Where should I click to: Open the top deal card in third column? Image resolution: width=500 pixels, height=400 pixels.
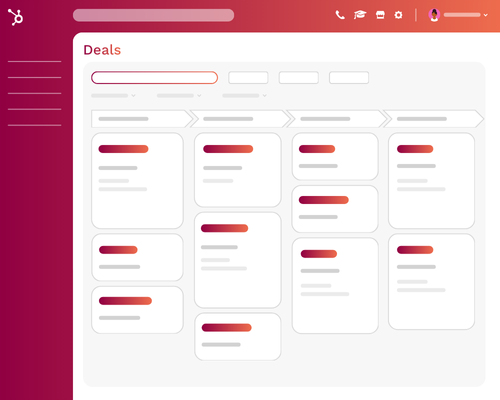[335, 156]
